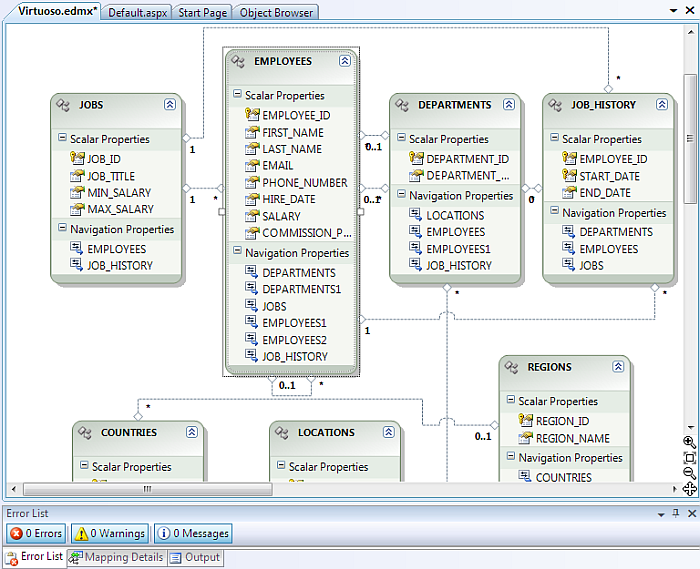
Task: Switch to the Default.aspx tab
Action: (x=137, y=13)
